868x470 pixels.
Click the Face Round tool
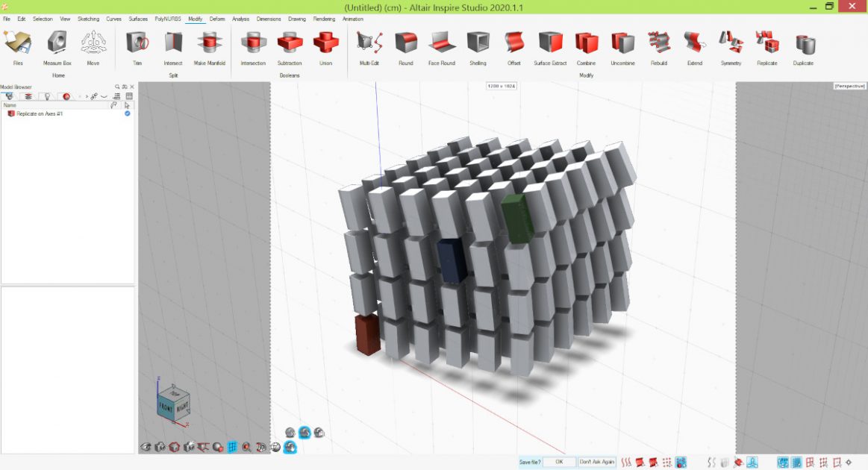point(441,46)
